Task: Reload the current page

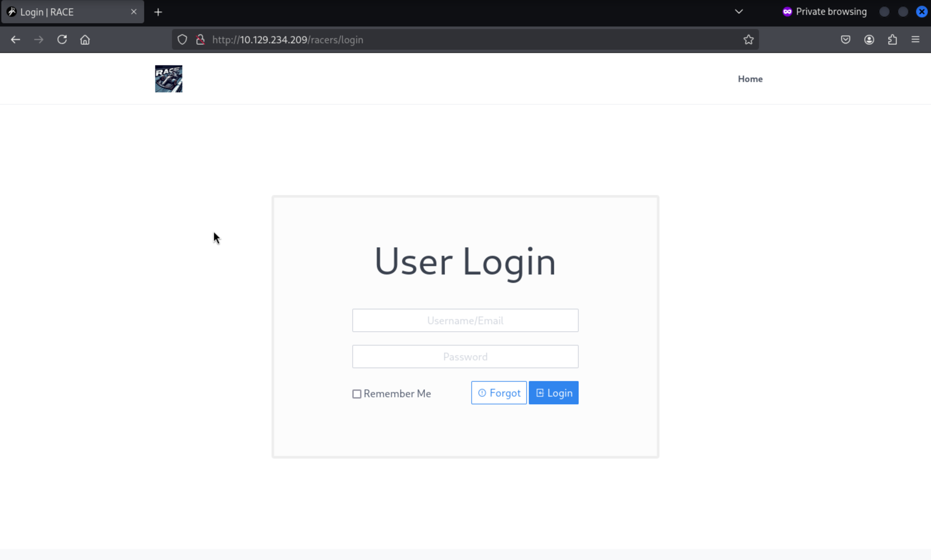Action: (62, 40)
